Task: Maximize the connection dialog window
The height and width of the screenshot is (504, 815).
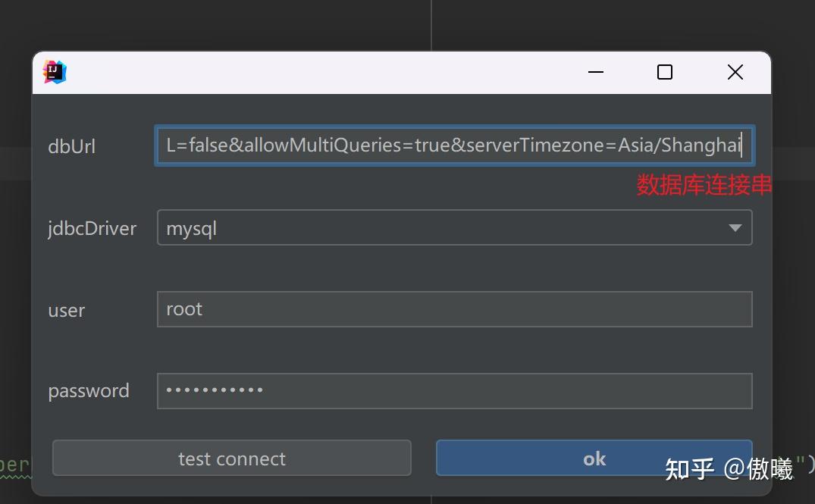Action: click(x=664, y=72)
